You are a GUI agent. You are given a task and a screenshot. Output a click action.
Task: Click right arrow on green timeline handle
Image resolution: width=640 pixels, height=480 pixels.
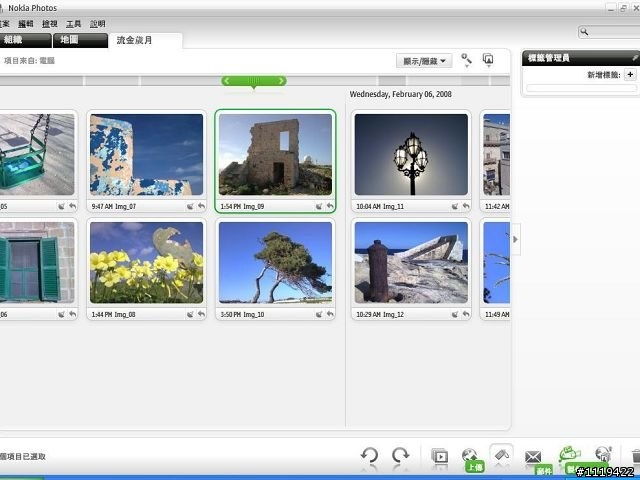[281, 81]
